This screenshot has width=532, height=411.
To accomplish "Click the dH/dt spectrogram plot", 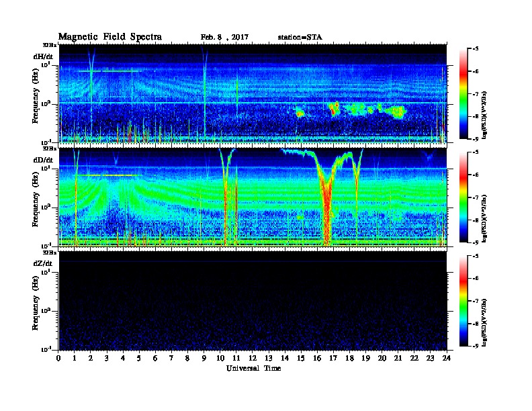I will click(x=253, y=93).
